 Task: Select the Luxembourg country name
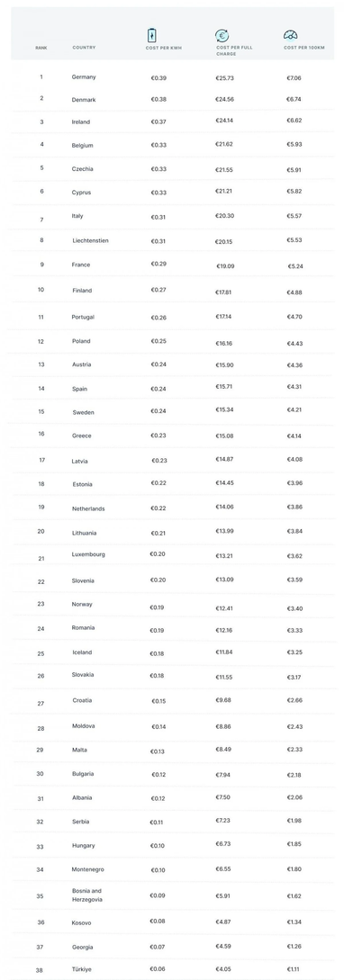[x=88, y=554]
